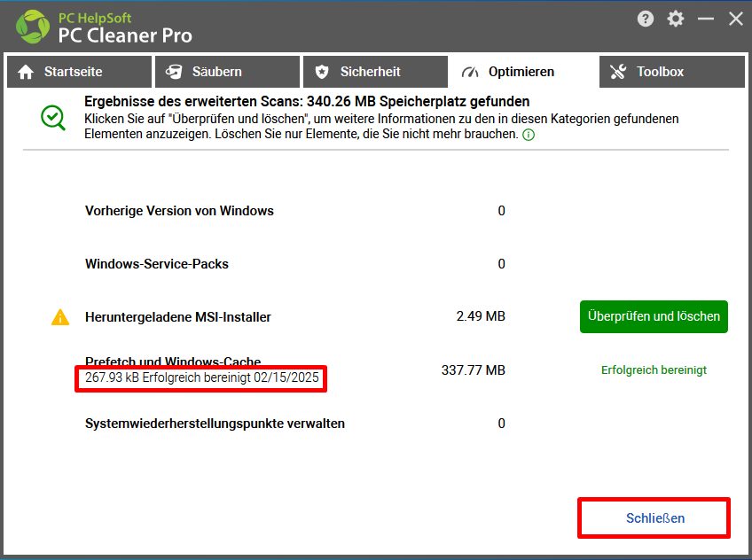Go to the Sicherheit tab
Viewport: 752px width, 560px height.
tap(375, 72)
